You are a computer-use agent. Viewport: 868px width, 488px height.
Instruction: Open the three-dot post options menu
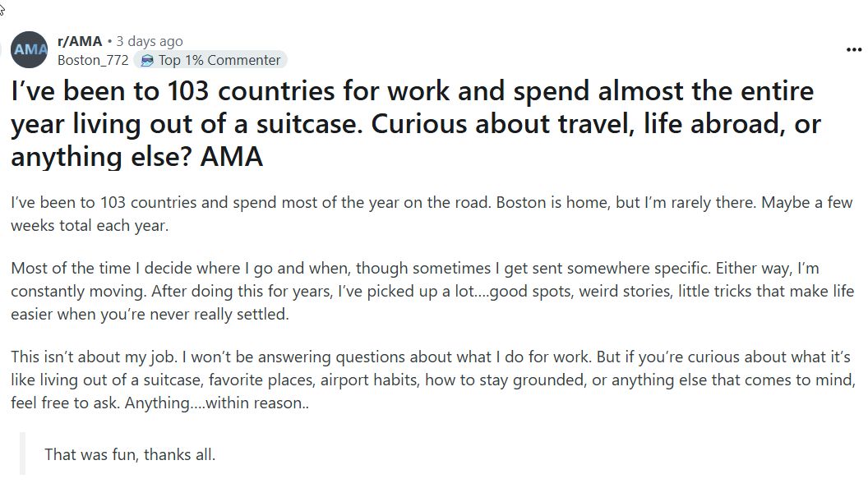click(x=853, y=50)
